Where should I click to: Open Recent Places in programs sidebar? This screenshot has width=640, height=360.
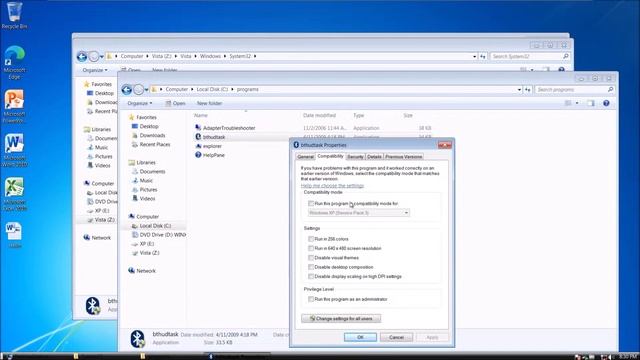155,144
